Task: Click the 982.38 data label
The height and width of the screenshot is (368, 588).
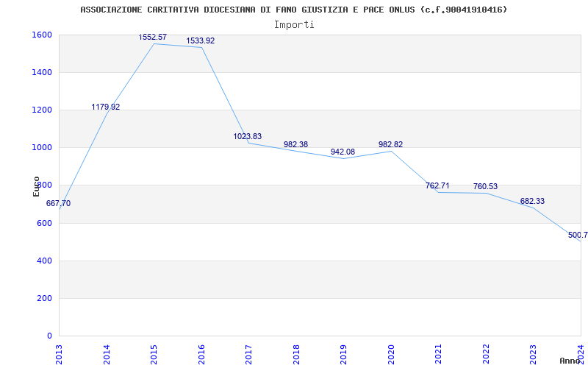Action: pos(295,144)
